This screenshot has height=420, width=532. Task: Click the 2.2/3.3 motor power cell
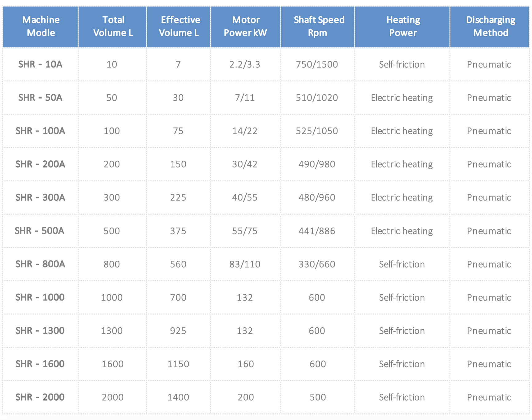click(245, 64)
